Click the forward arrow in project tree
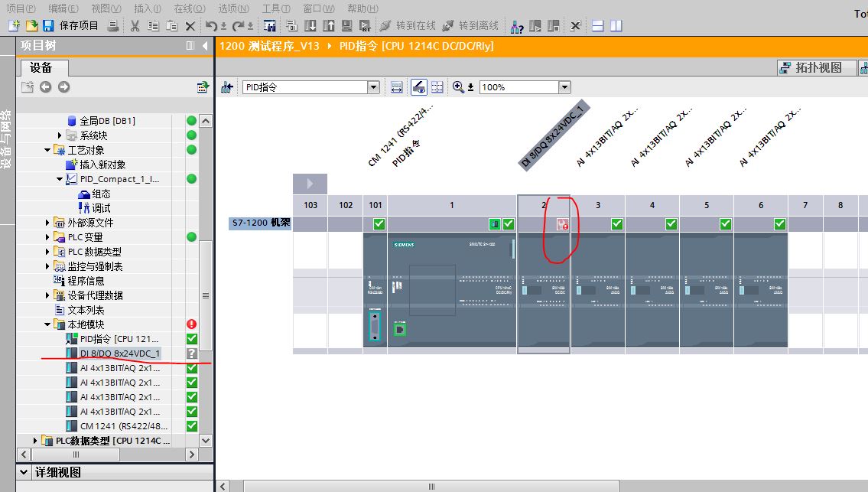Image resolution: width=868 pixels, height=492 pixels. tap(63, 87)
